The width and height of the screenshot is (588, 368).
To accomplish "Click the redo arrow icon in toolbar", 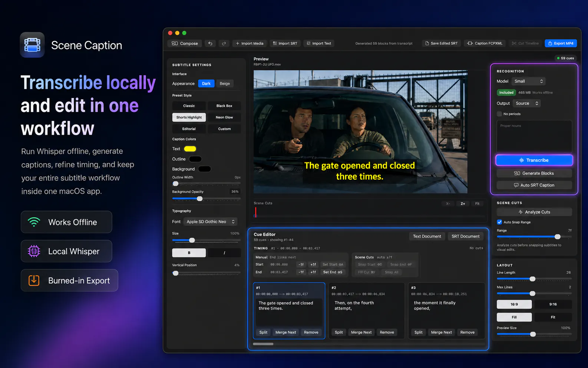I will pos(224,43).
